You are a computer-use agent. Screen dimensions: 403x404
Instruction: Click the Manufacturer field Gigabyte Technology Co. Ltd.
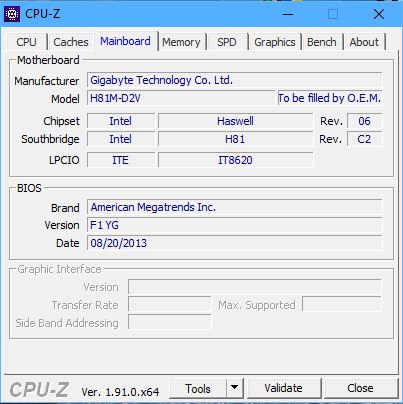235,80
